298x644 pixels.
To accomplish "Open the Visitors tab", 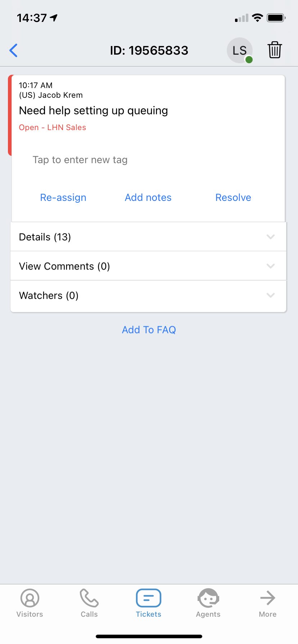I will point(30,603).
